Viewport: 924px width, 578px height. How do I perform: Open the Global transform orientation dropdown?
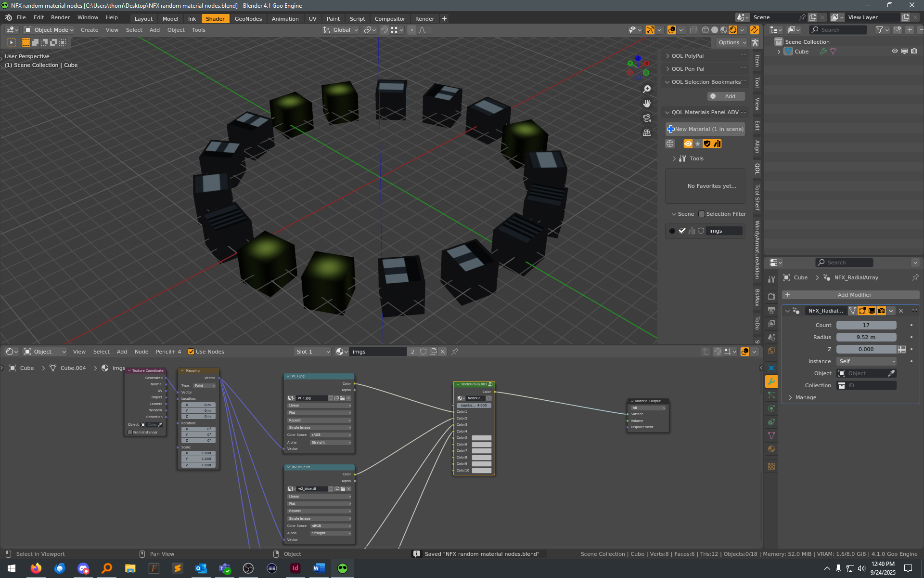[341, 30]
